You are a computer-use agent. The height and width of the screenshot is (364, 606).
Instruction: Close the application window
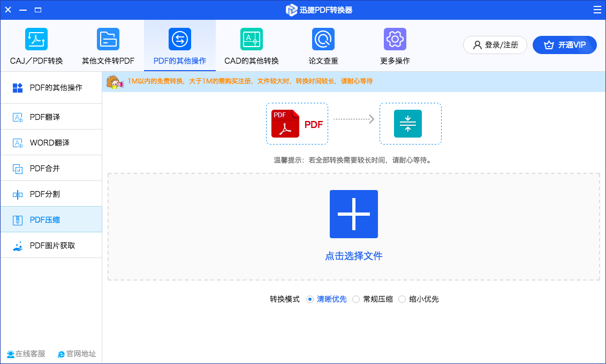(8, 10)
